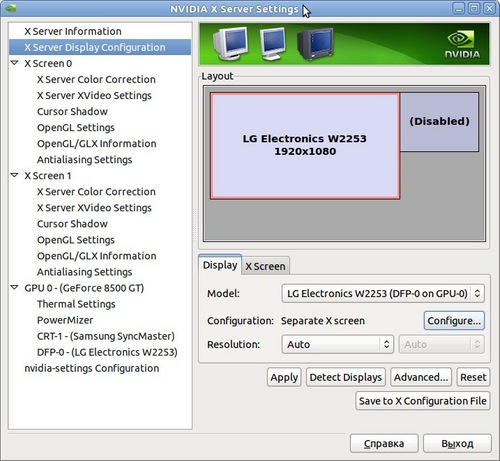The width and height of the screenshot is (500, 461).
Task: Click the NVIDIA logo in banner
Action: coord(462,44)
